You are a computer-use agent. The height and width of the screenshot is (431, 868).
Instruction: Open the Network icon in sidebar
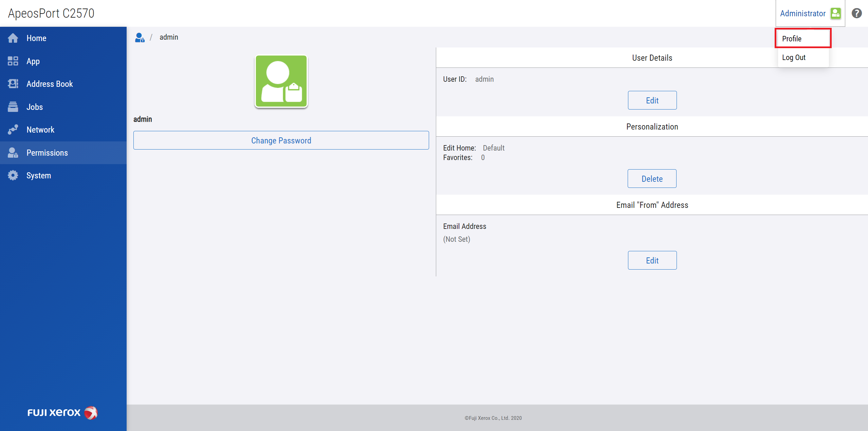13,130
